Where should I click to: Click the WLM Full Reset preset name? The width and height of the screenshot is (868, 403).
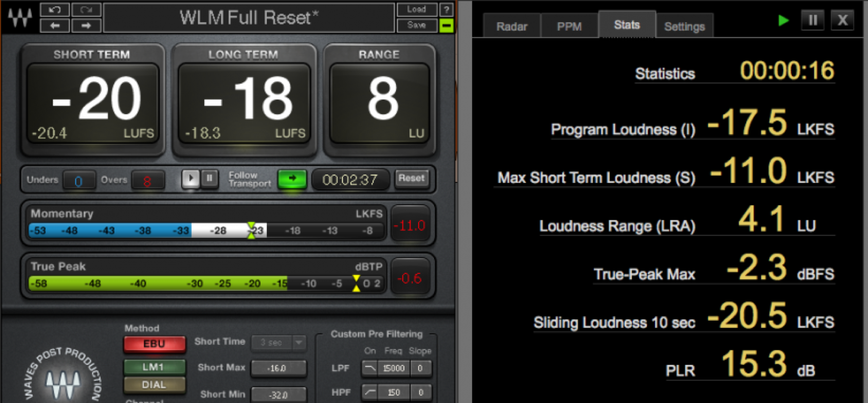249,18
